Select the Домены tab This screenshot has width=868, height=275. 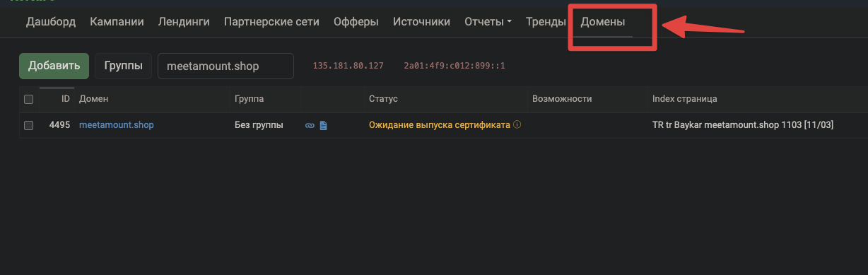click(x=603, y=22)
